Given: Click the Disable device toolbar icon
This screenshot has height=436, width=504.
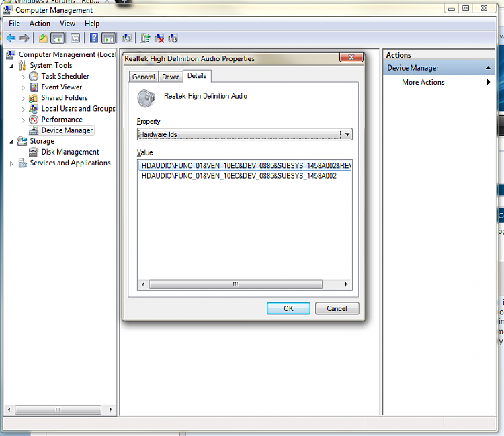Looking at the screenshot, I should pos(173,38).
